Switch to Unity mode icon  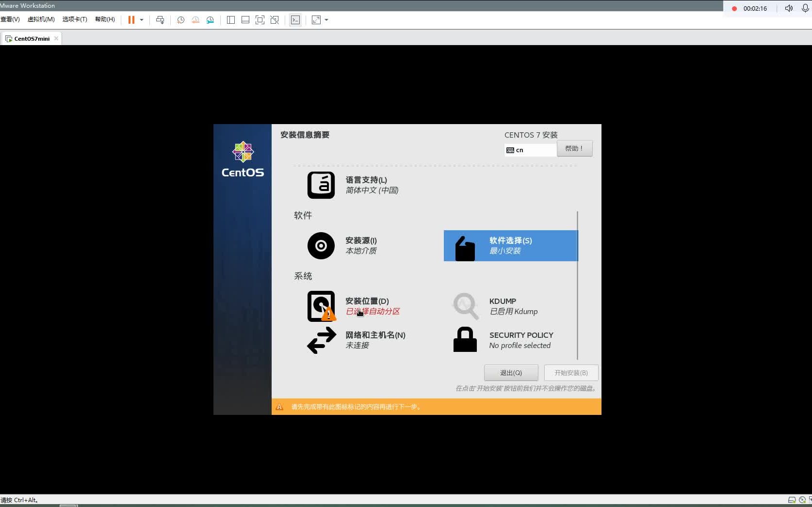coord(275,20)
